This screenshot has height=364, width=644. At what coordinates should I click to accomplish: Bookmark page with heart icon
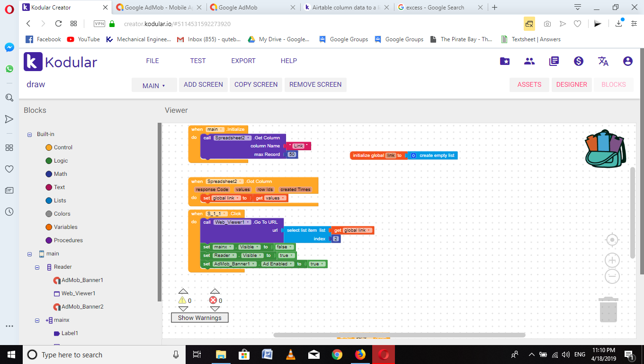tap(577, 24)
